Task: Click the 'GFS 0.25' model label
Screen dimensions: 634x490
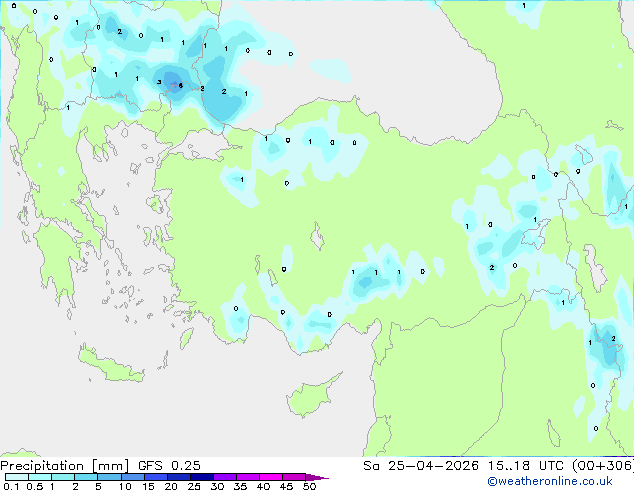Action: pos(169,466)
